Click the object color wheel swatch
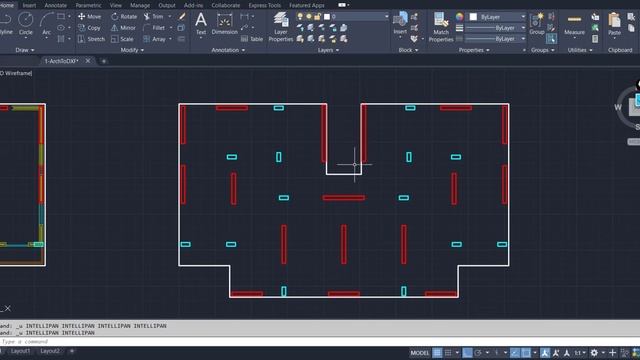 (x=459, y=16)
